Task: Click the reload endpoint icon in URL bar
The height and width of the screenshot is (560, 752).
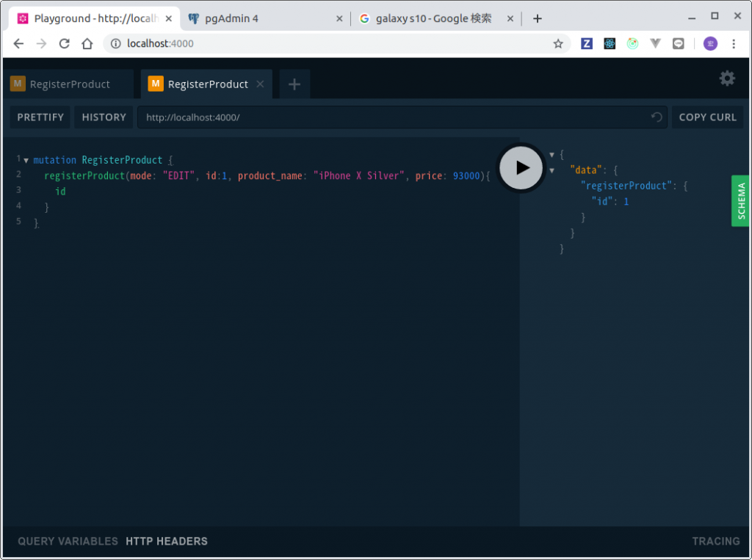Action: pos(657,117)
